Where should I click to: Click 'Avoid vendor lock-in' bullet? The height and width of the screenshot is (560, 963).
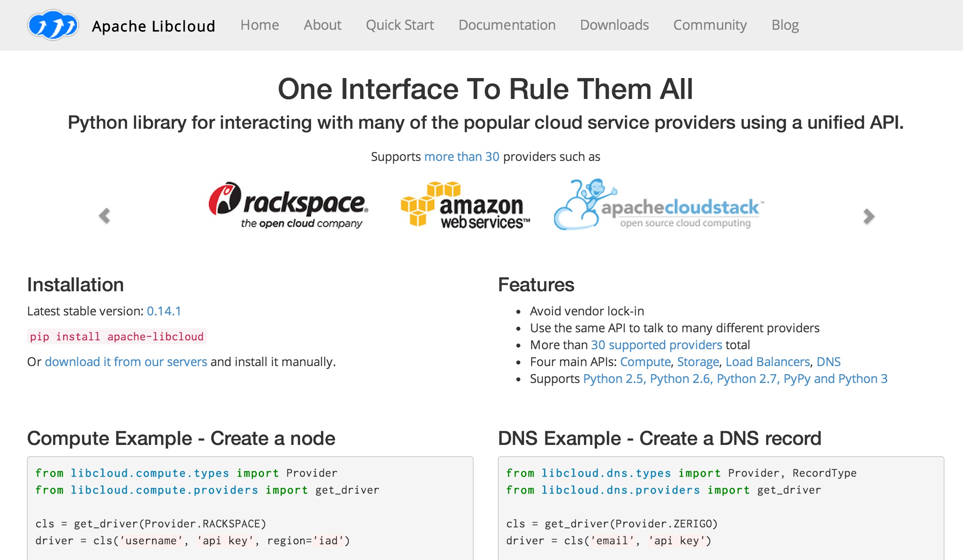pos(587,311)
